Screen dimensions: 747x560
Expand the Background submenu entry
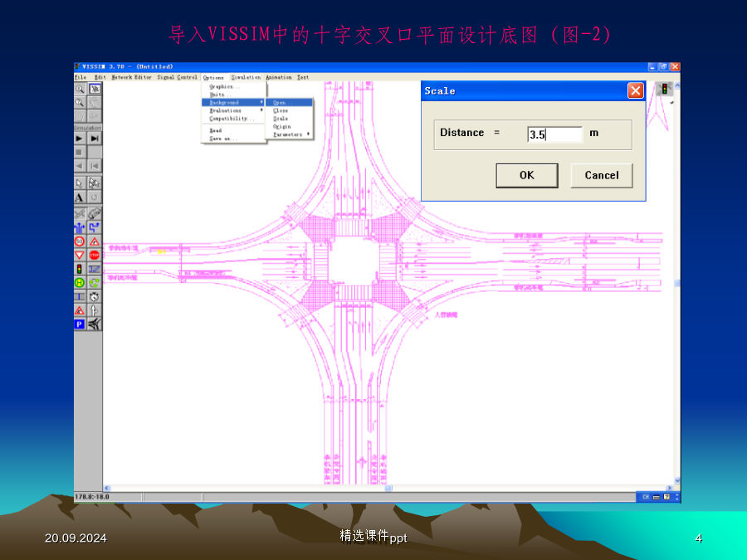pos(233,102)
